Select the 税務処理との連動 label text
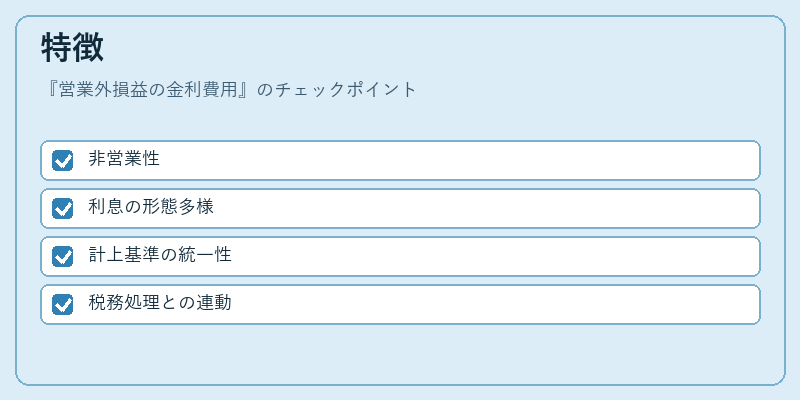Image resolution: width=800 pixels, height=400 pixels. click(x=160, y=303)
